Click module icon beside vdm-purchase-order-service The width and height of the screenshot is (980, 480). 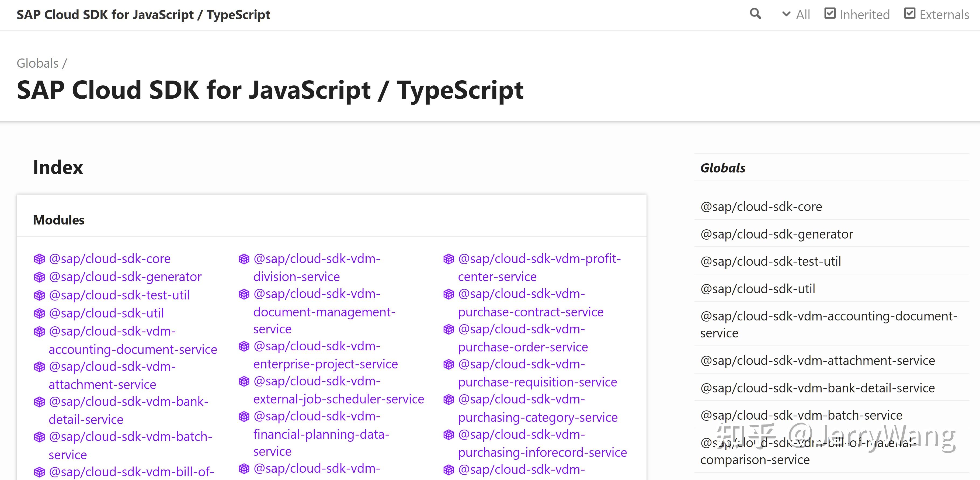[x=449, y=329]
